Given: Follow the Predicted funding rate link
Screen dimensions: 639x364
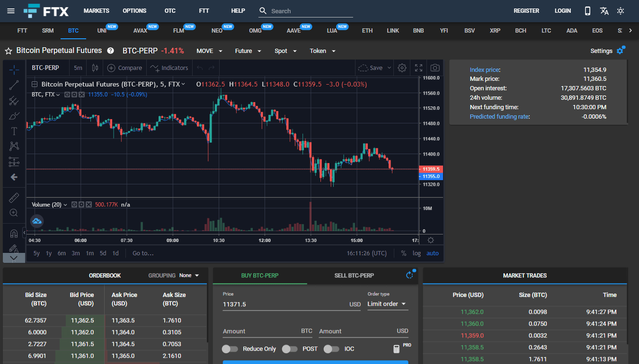Looking at the screenshot, I should click(499, 117).
